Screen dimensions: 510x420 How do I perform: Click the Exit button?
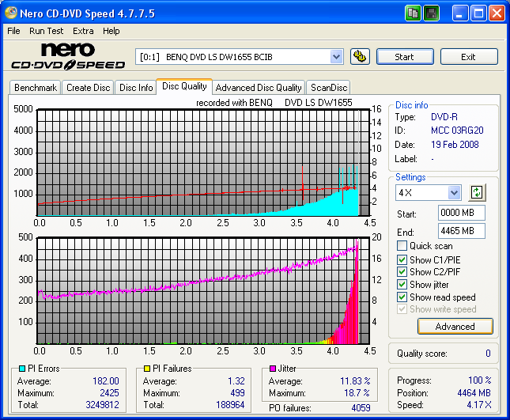[x=469, y=57]
